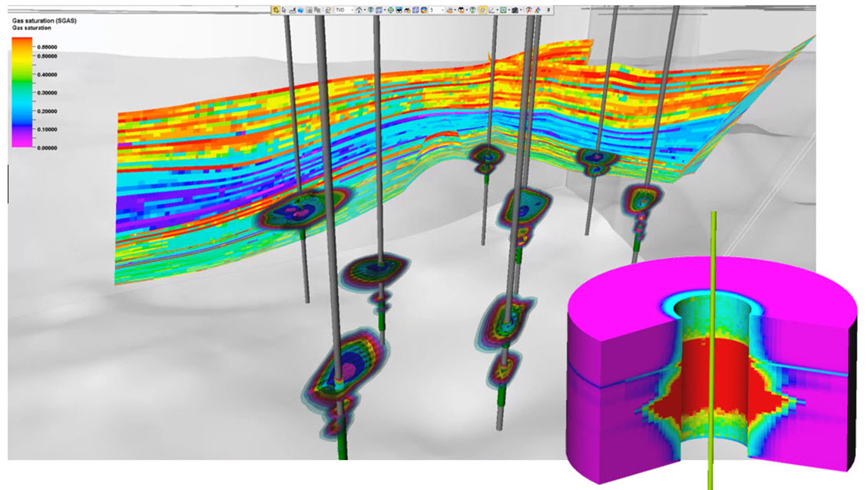This screenshot has height=490, width=868.
Task: Click the camera snapshot icon
Action: [514, 10]
